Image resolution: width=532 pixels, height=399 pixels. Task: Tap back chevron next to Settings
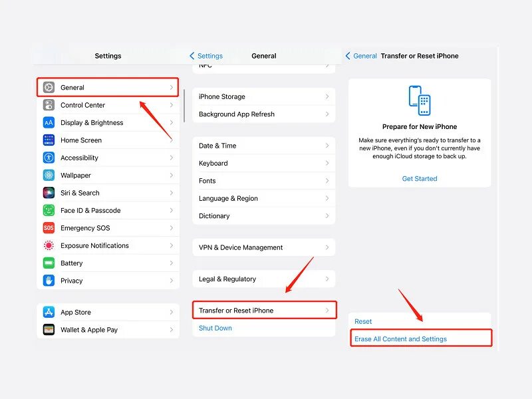coord(192,56)
